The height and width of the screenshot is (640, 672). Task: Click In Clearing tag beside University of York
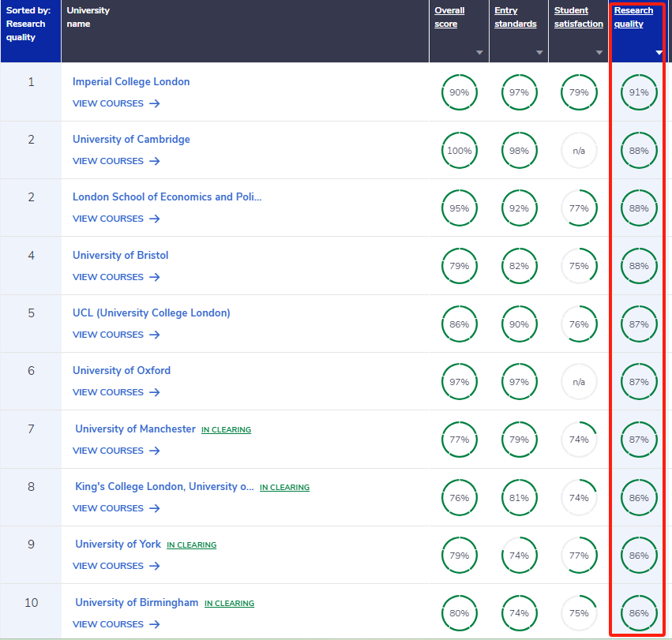(192, 545)
